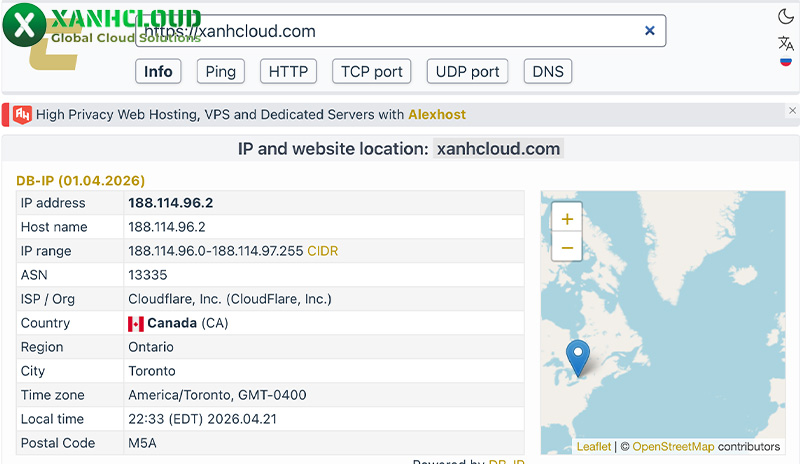The width and height of the screenshot is (800, 464).
Task: Select the TCP port tab
Action: click(x=371, y=71)
